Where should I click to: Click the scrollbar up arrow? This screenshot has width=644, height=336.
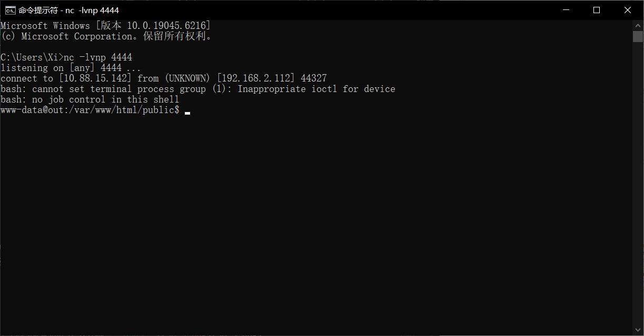click(638, 25)
